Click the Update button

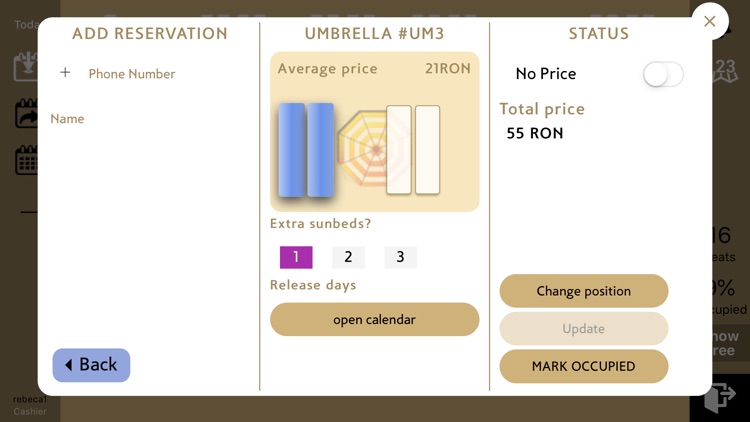point(584,329)
